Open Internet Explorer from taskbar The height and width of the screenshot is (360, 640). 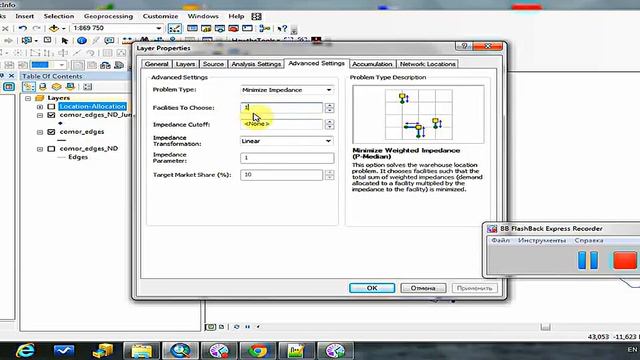tap(25, 350)
